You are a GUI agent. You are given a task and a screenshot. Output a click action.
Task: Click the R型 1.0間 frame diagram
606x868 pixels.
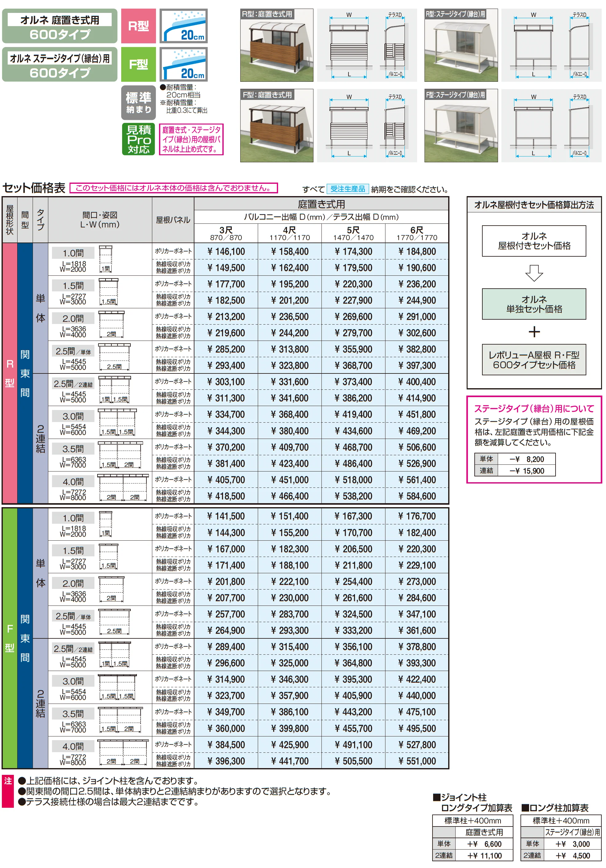(x=106, y=259)
